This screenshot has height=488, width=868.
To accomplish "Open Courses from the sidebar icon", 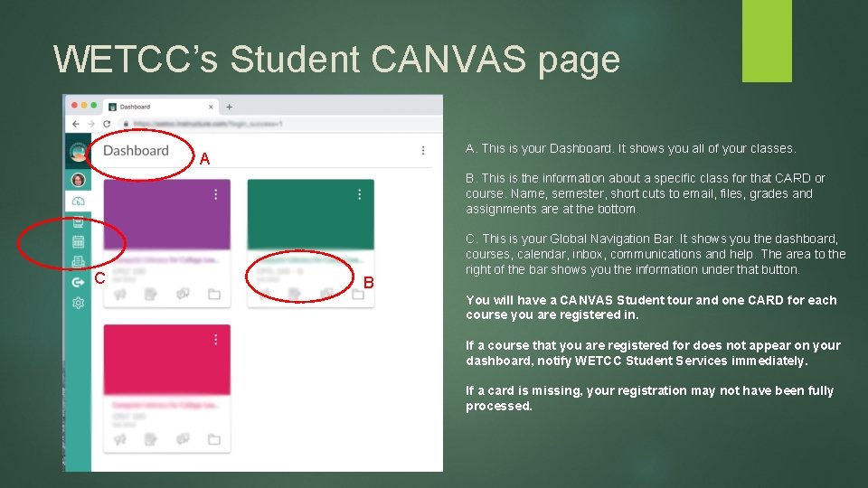I will click(x=78, y=222).
